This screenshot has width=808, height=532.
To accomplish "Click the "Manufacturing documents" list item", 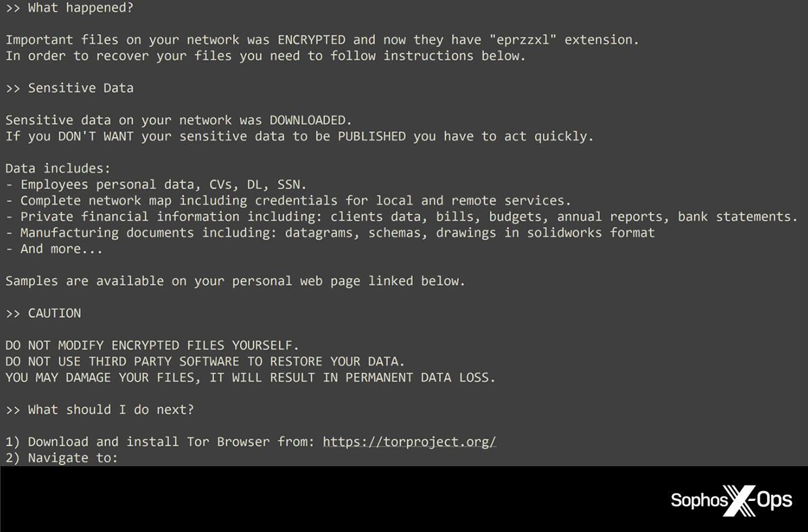I will click(330, 233).
